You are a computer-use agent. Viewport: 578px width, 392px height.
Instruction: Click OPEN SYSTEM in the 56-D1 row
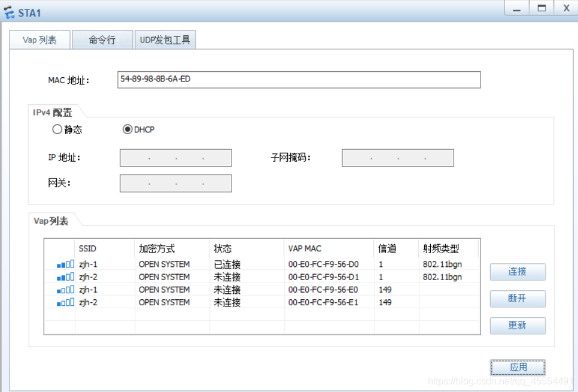click(x=164, y=276)
